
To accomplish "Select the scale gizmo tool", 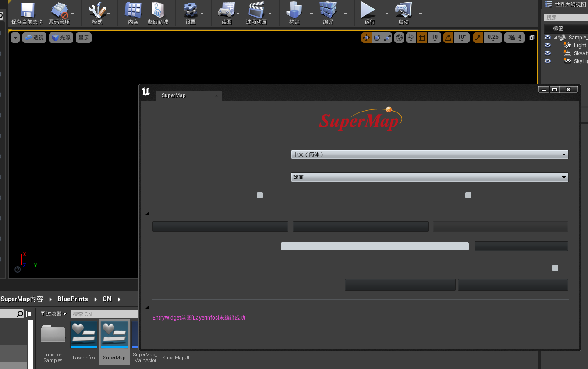I will [387, 38].
